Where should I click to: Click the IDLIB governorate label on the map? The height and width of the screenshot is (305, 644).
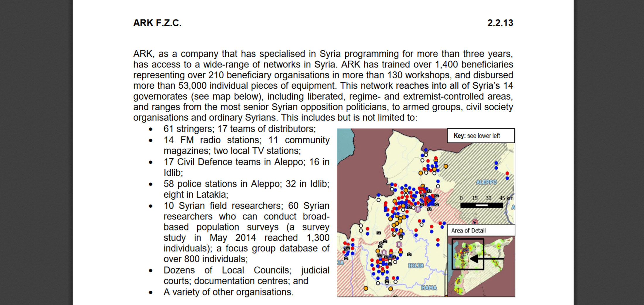coord(416,266)
